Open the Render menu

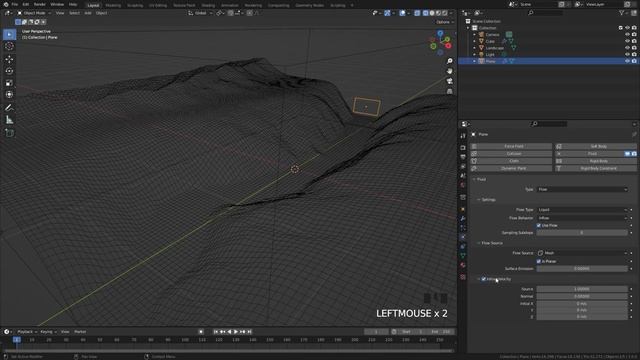pos(40,4)
